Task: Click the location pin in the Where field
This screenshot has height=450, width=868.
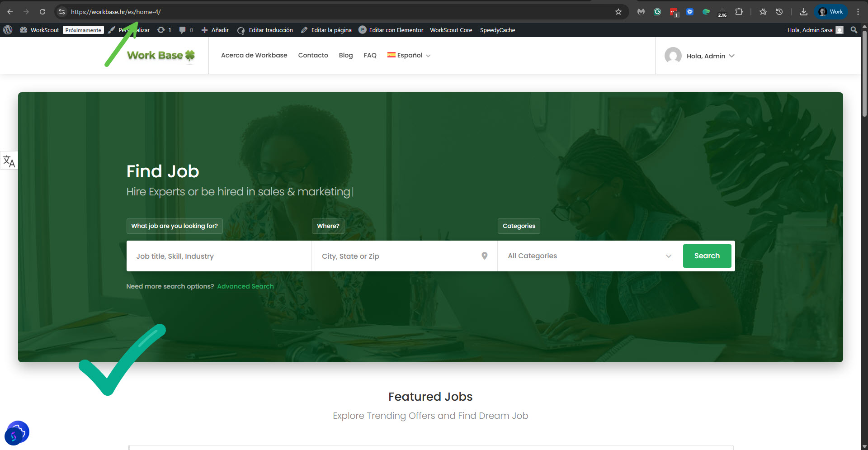Action: pos(484,256)
